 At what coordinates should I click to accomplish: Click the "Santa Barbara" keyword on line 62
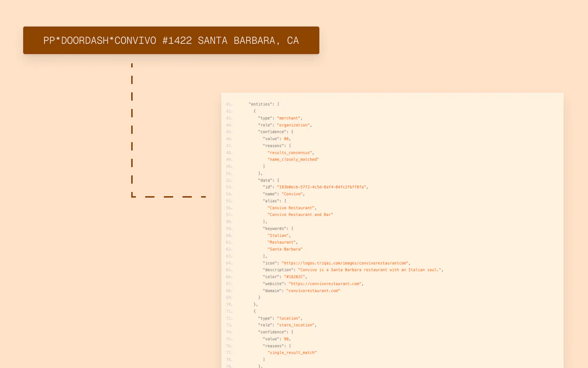coord(285,249)
